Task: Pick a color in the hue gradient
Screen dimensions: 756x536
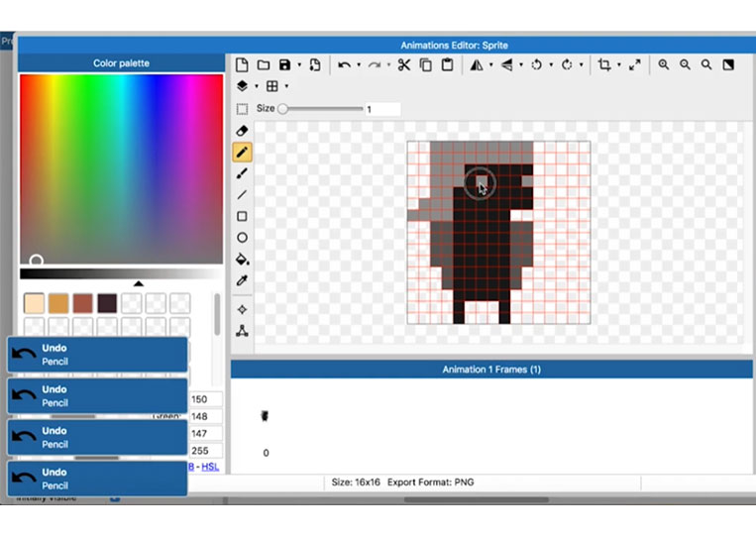Action: click(122, 168)
